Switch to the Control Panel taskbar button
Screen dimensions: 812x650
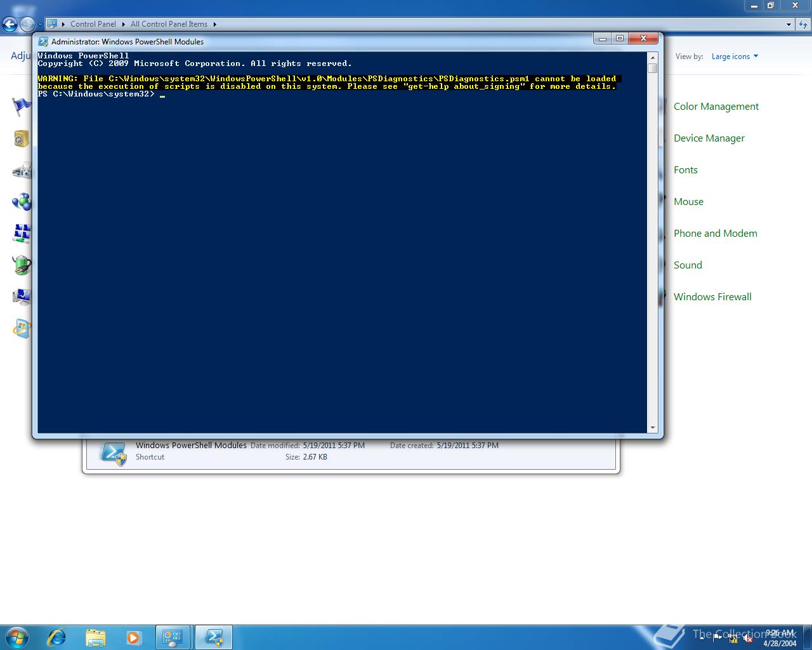(173, 637)
